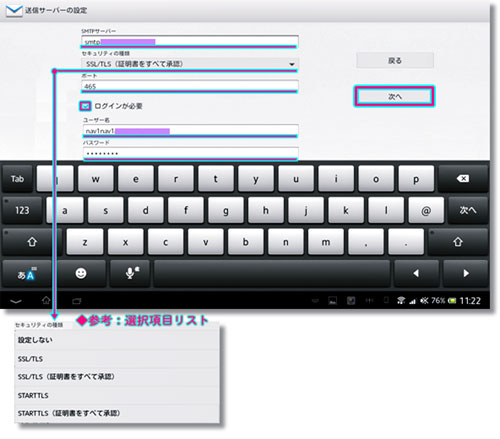
Task: Activate voice input microphone key
Action: coord(131,273)
